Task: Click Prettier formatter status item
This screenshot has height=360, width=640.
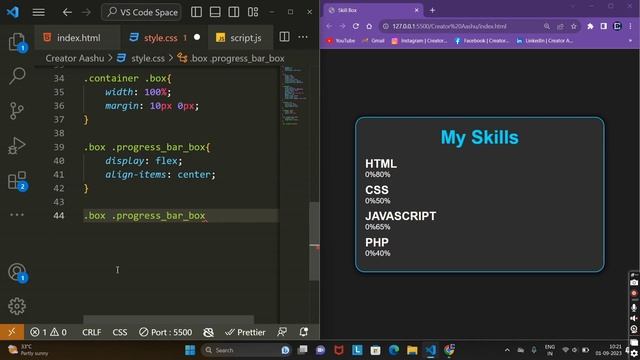Action: coord(245,332)
